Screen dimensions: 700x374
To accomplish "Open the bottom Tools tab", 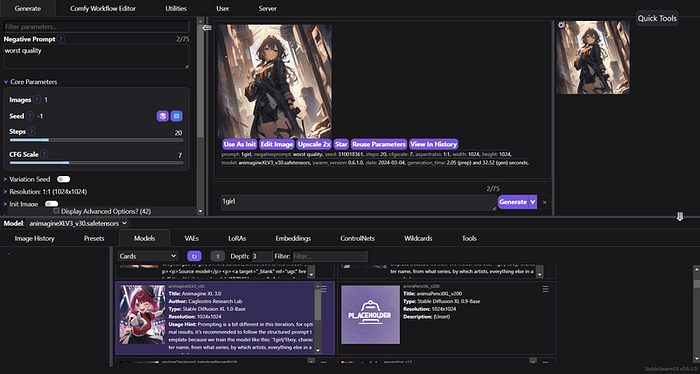I will point(469,238).
